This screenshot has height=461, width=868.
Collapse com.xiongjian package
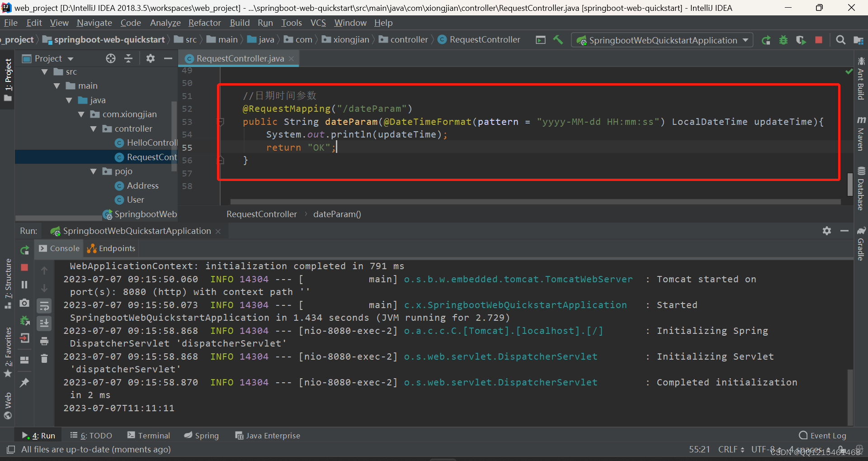click(81, 114)
